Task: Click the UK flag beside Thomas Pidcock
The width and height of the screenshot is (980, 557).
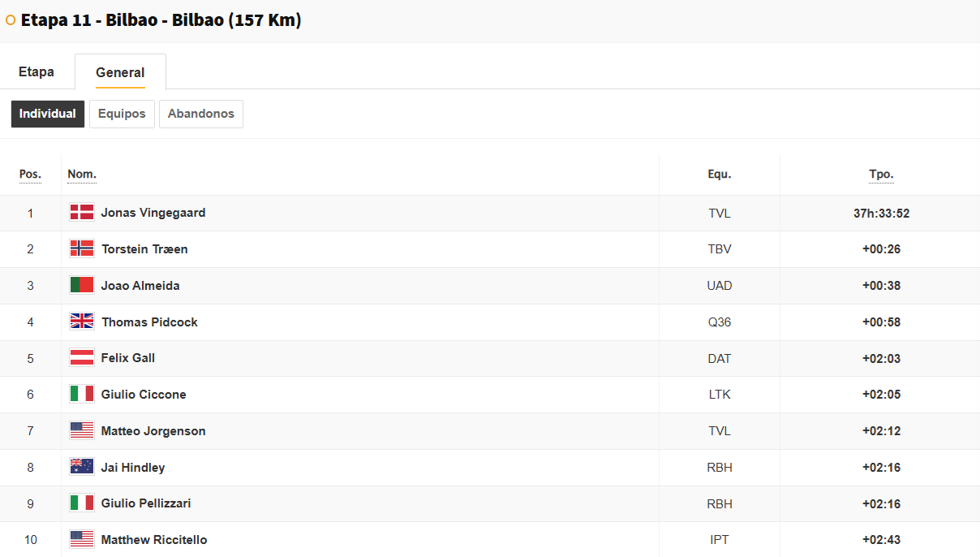Action: click(82, 322)
